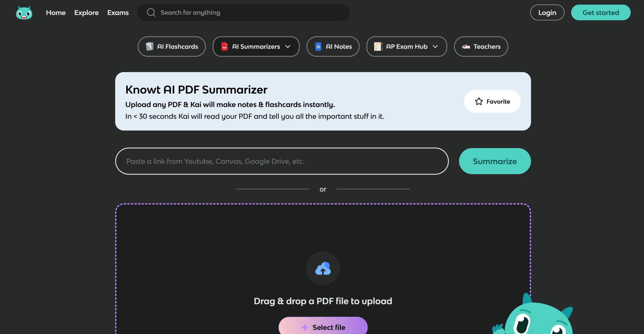Click the 'Upload any PDF & Kai' subtitle
Screen dimensions: 644x334
(x=230, y=104)
